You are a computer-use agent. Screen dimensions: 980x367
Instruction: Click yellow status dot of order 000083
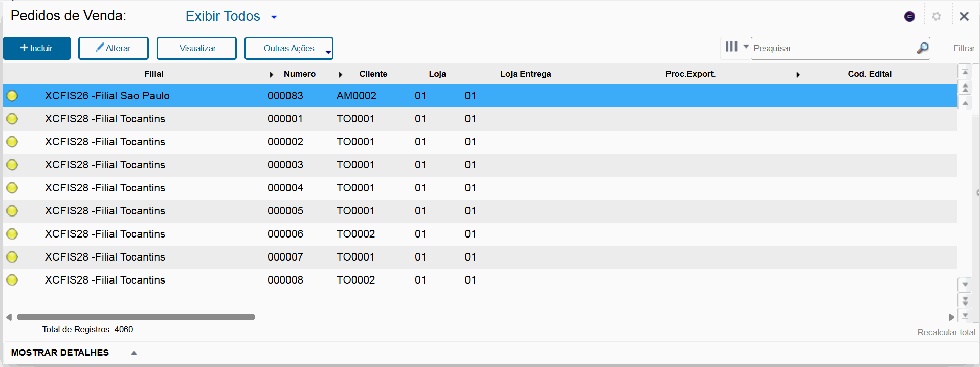coord(12,96)
